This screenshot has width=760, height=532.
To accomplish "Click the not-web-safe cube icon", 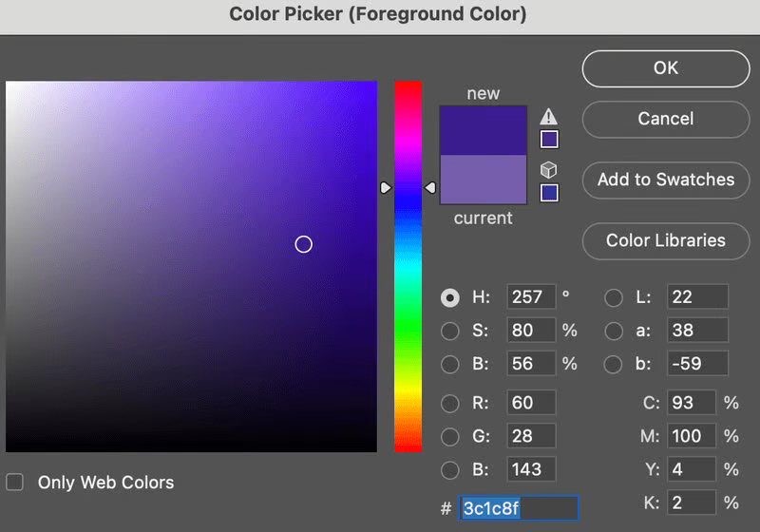I will (549, 170).
